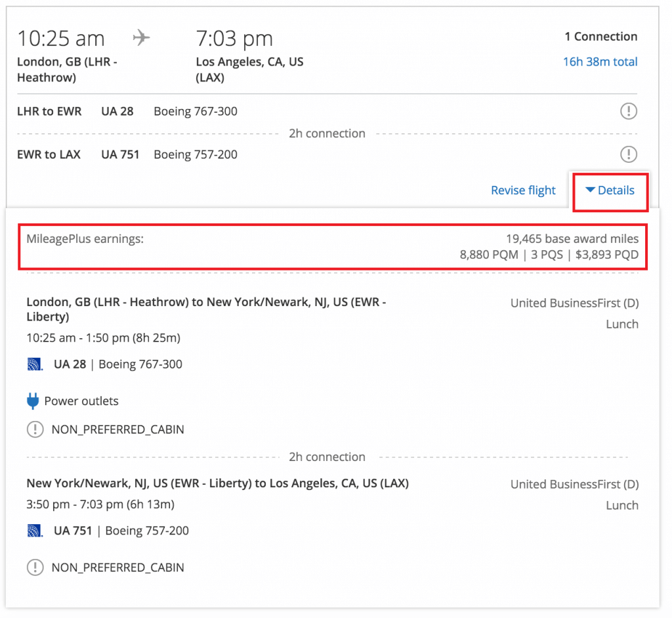Click the 2h connection label in the details

[x=327, y=456]
